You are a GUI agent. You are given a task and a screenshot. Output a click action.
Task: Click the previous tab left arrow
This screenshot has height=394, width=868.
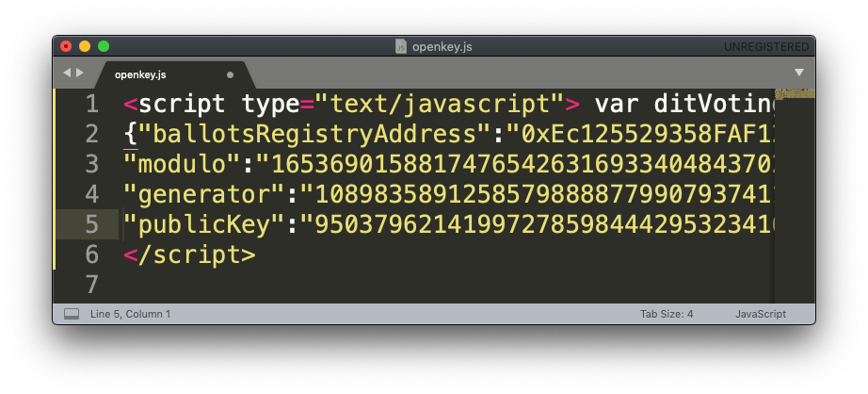click(67, 73)
